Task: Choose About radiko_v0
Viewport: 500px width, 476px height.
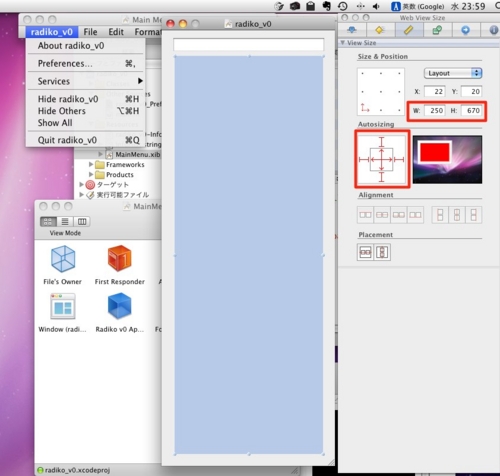Action: pyautogui.click(x=85, y=46)
